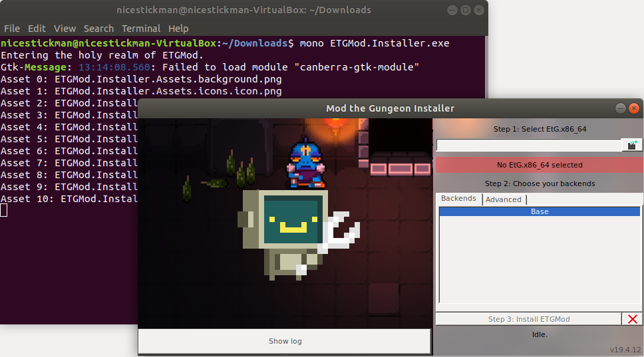
Task: Click the No EtG.x86_64 selected status
Action: pyautogui.click(x=540, y=165)
